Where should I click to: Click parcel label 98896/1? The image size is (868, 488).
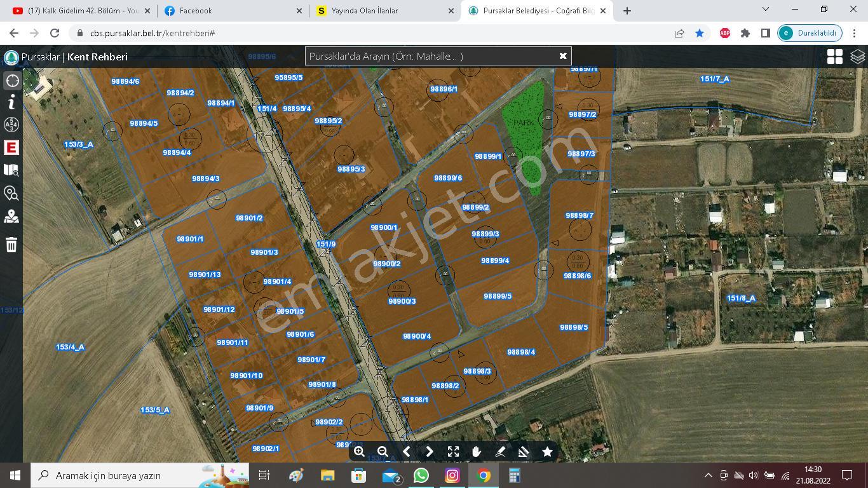pyautogui.click(x=444, y=89)
